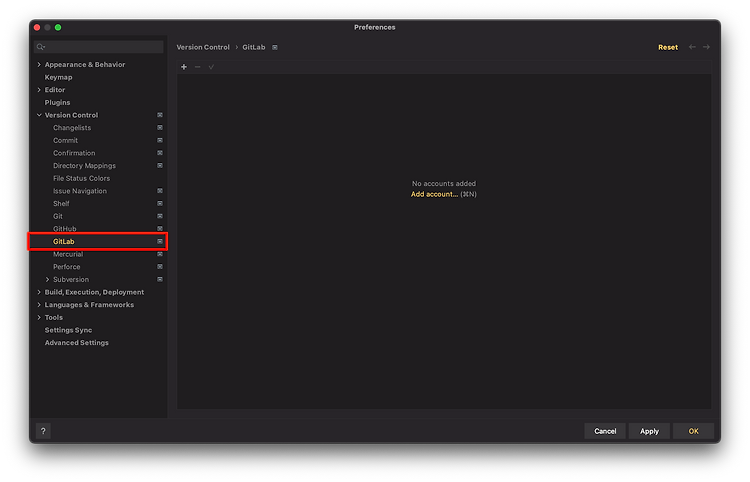Image resolution: width=750 pixels, height=482 pixels.
Task: Click 'No accounts added' text
Action: tap(444, 184)
